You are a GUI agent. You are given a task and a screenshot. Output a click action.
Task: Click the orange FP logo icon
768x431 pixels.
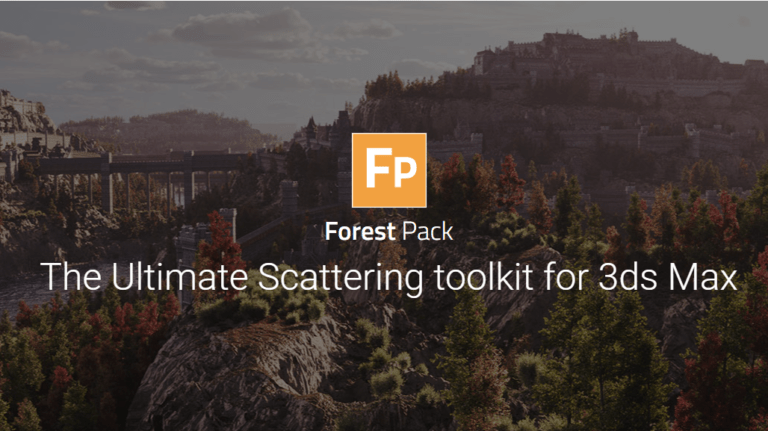[x=389, y=170]
